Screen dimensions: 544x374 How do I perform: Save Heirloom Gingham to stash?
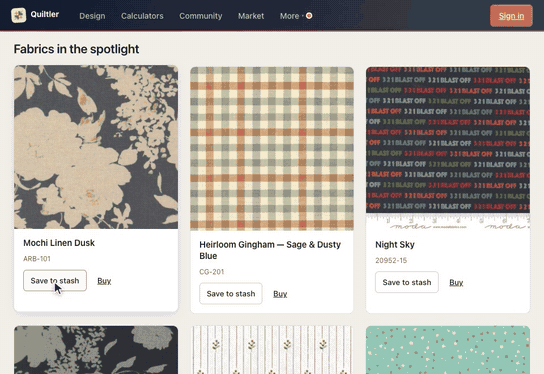(231, 294)
